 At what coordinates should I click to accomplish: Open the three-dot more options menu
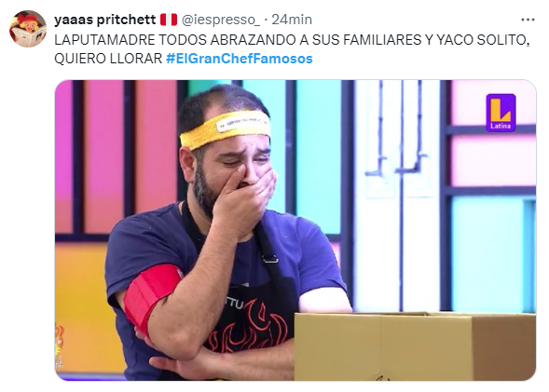[x=528, y=20]
